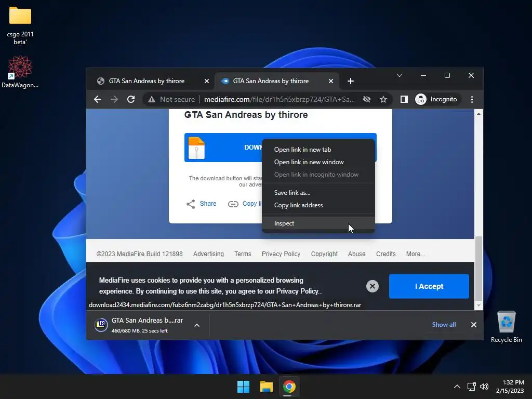Open the Incognito profile indicator
Image resolution: width=532 pixels, height=399 pixels.
tap(436, 99)
